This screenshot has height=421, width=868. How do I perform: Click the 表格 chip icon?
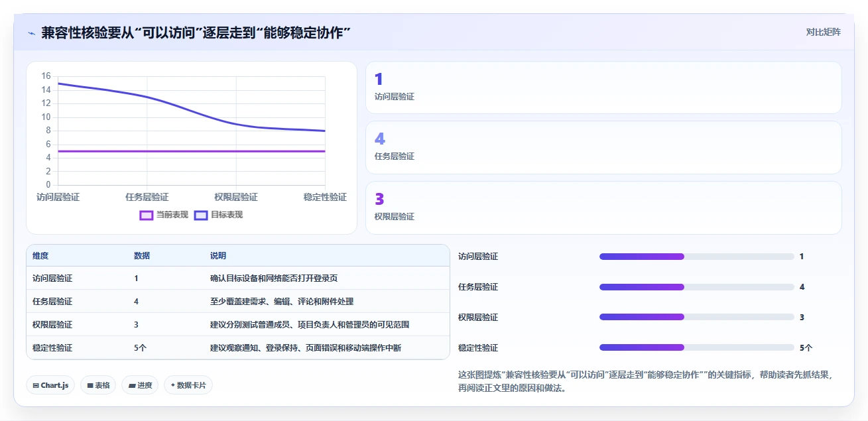[x=90, y=385]
